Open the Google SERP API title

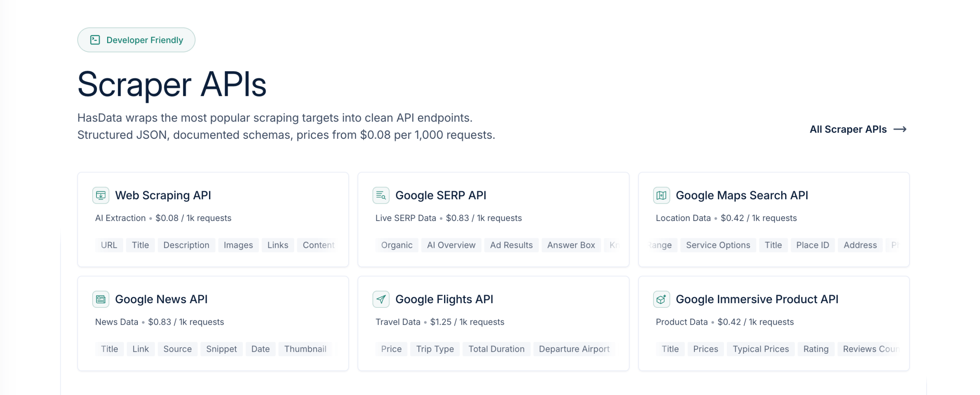click(441, 195)
